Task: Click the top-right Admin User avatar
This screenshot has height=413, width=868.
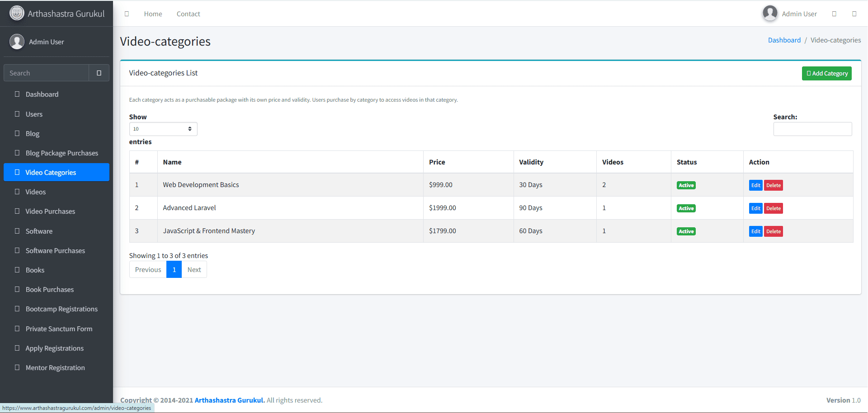Action: click(770, 13)
